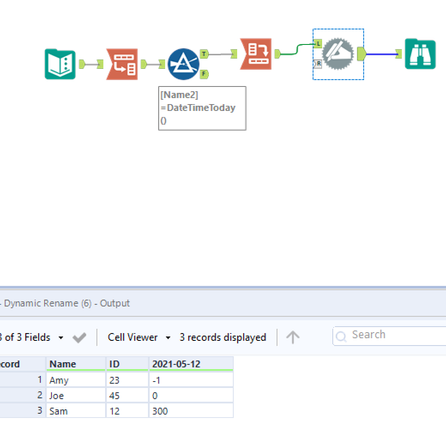
Task: Click the Filter tool's F output anchor
Action: point(204,74)
